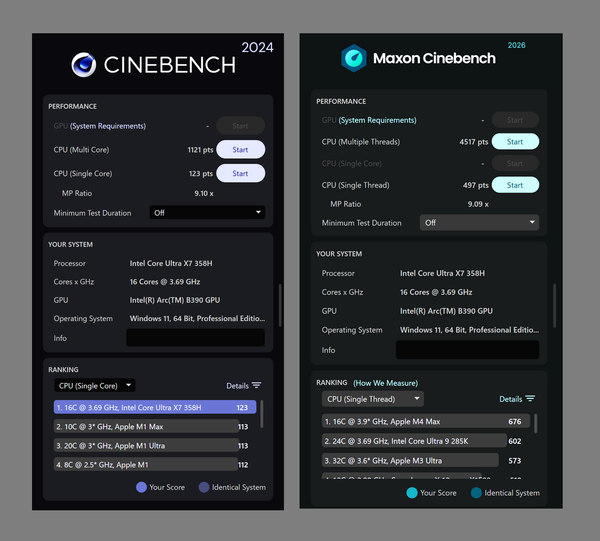
Task: Click the Details link in Cinebench 2026 ranking
Action: click(510, 399)
